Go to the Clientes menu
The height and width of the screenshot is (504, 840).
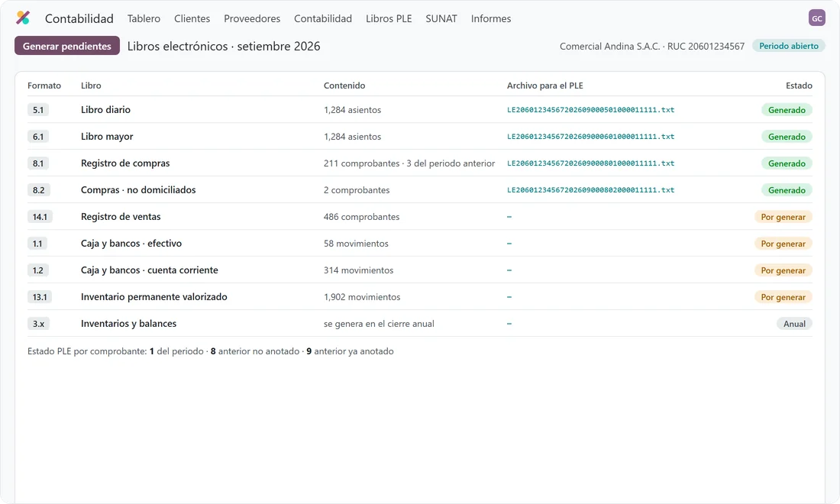click(x=192, y=18)
